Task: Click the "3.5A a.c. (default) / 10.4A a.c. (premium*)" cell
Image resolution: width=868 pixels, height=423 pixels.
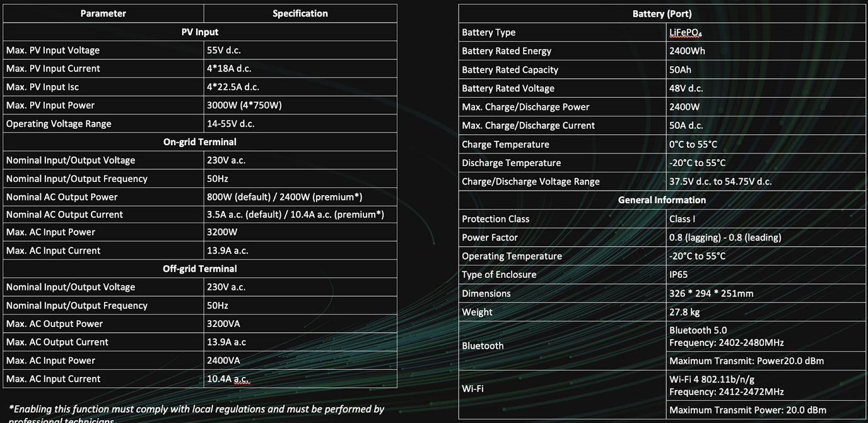Action: click(x=295, y=215)
